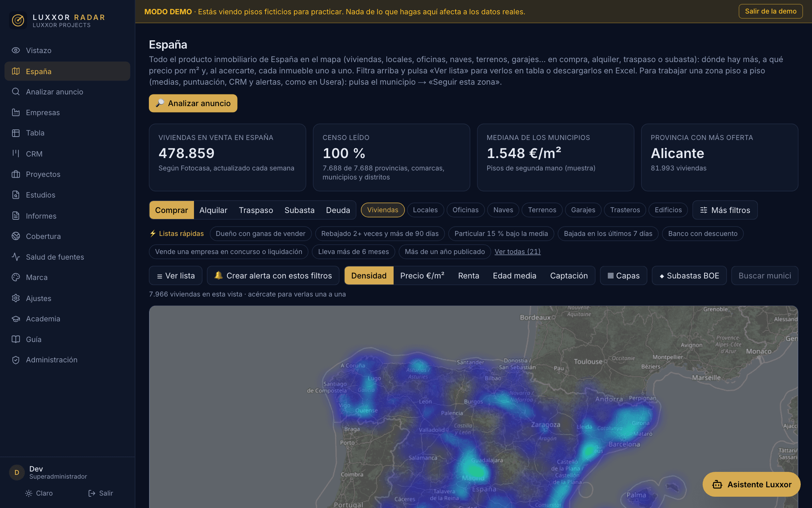Select the Subasta operation tab

click(299, 210)
